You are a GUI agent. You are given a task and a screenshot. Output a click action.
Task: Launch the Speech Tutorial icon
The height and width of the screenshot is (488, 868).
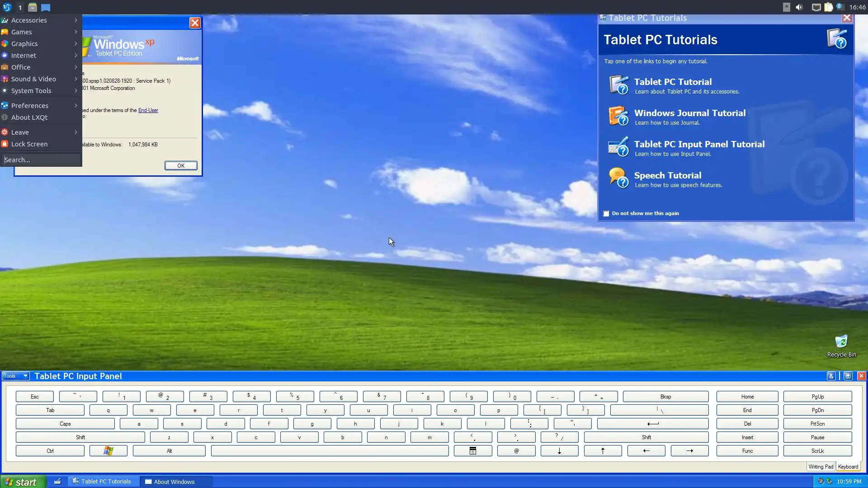(618, 178)
